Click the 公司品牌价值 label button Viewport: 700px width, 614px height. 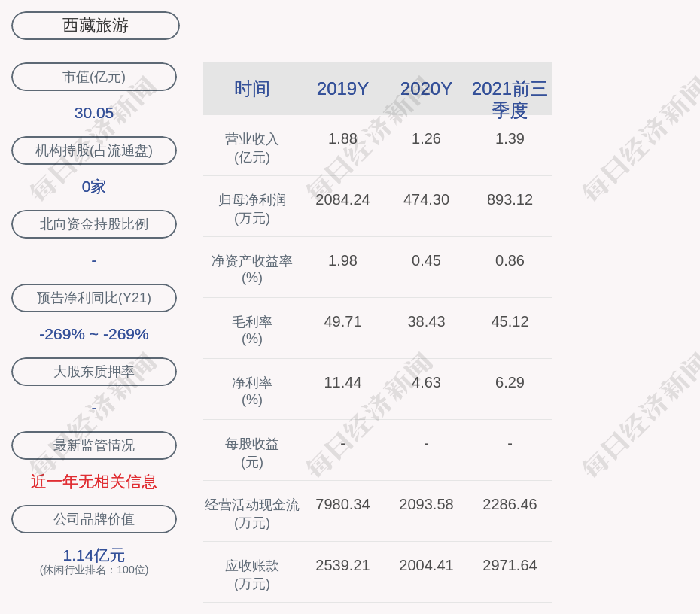point(94,519)
